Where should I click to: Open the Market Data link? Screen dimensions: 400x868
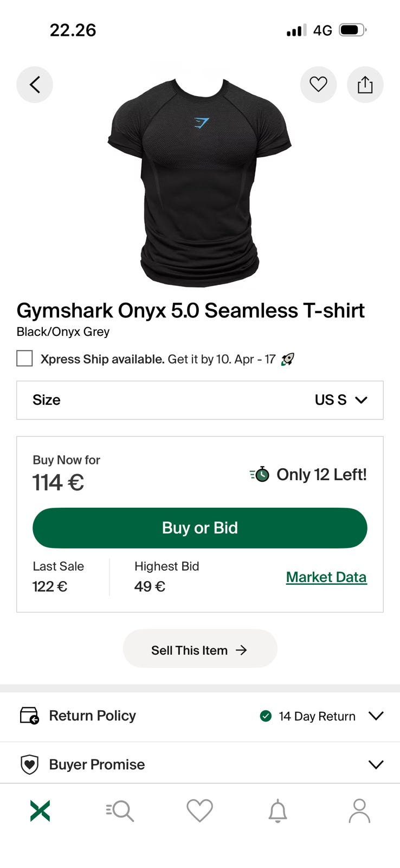click(326, 577)
